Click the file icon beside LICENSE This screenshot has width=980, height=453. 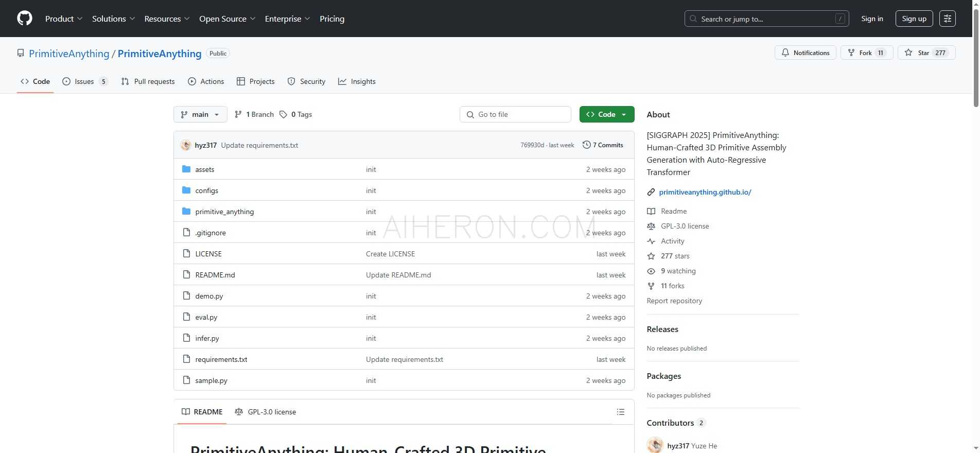186,254
